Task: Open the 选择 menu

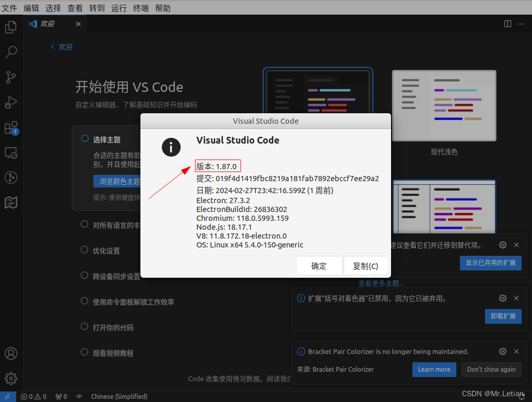Action: [x=53, y=8]
